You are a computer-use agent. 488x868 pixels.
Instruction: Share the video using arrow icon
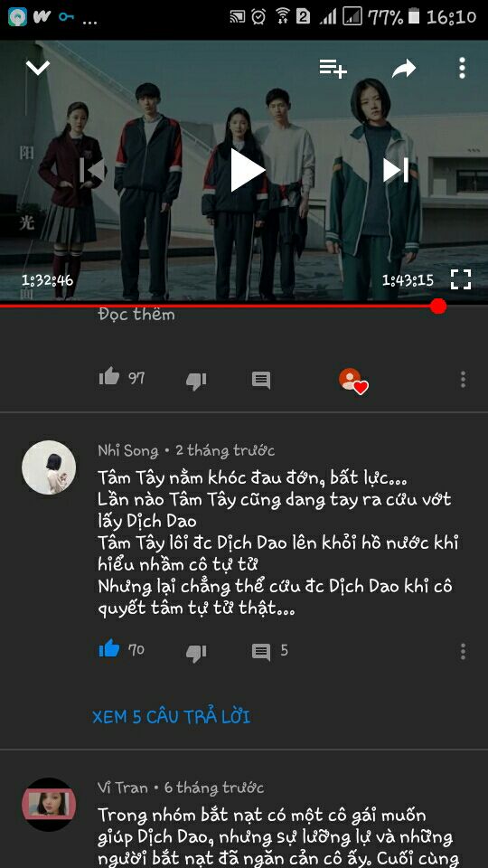coord(403,69)
